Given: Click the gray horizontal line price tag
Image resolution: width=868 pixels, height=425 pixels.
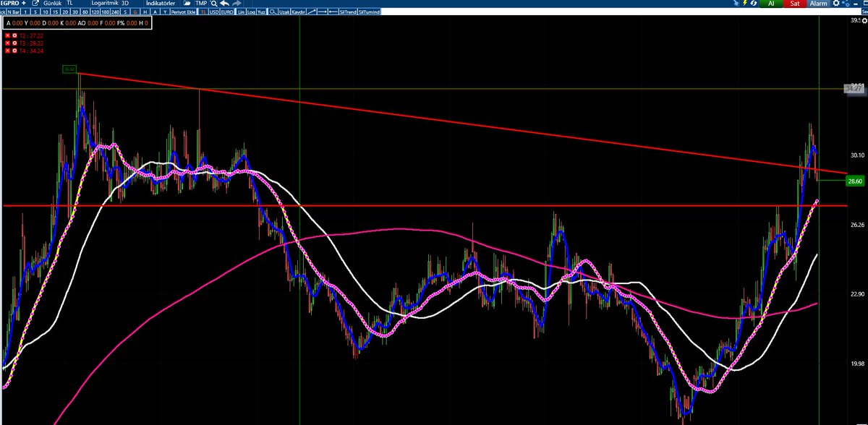Looking at the screenshot, I should pyautogui.click(x=854, y=88).
